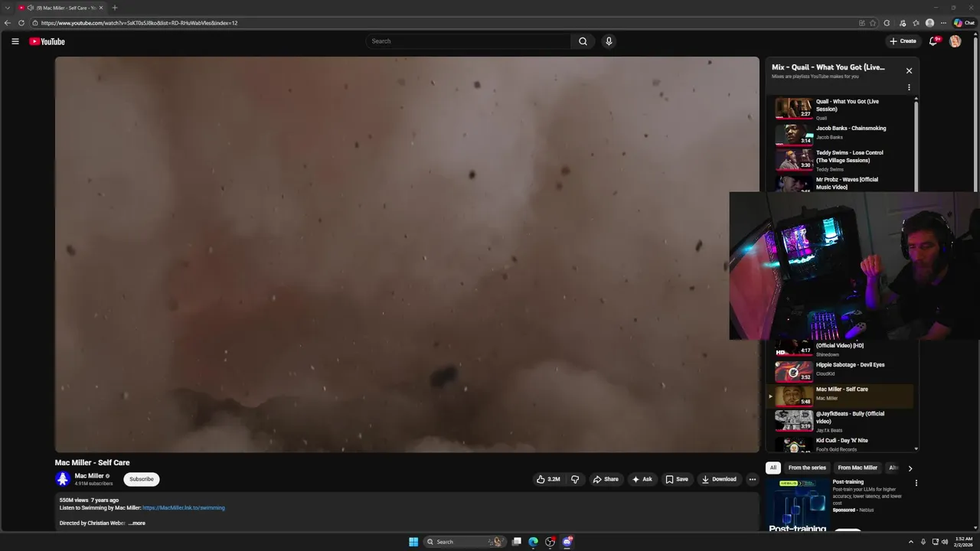Show hidden system tray icons

pos(910,542)
